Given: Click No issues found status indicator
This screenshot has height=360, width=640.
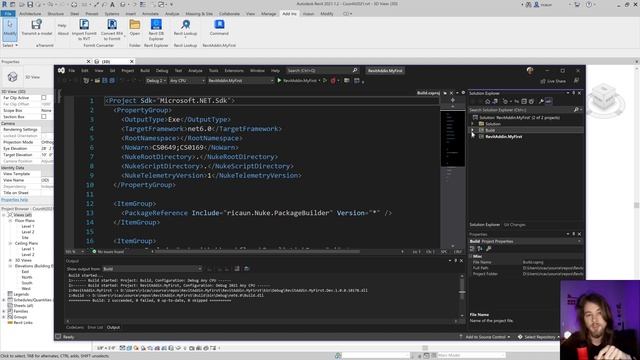Looking at the screenshot, I should [x=108, y=252].
